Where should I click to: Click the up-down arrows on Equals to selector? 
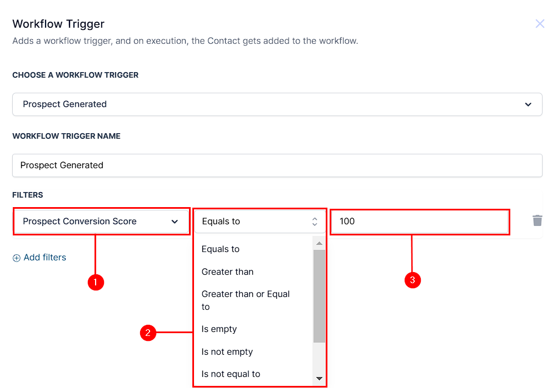tap(315, 222)
